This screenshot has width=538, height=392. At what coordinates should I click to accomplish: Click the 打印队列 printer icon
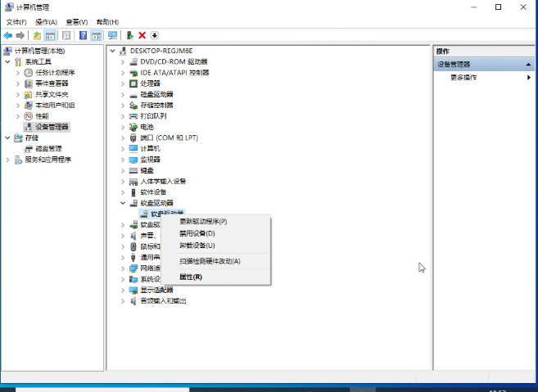point(133,116)
